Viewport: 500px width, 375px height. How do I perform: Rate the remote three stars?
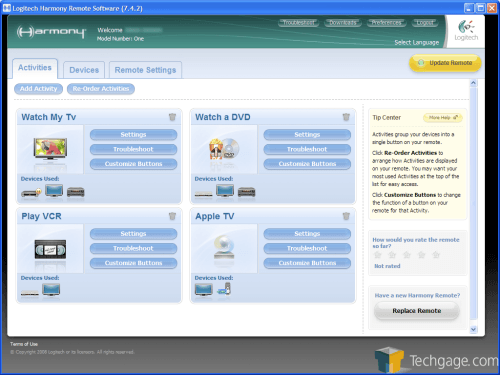[407, 255]
